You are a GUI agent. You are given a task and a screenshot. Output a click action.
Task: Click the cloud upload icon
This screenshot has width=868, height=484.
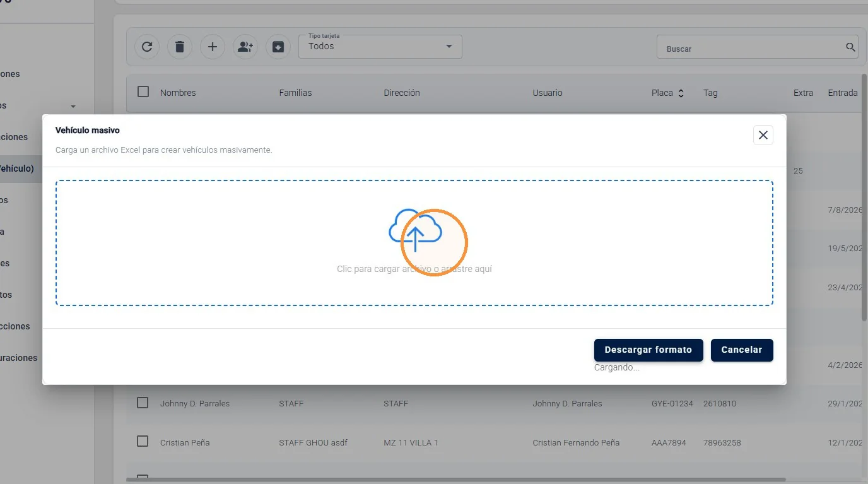click(x=414, y=230)
